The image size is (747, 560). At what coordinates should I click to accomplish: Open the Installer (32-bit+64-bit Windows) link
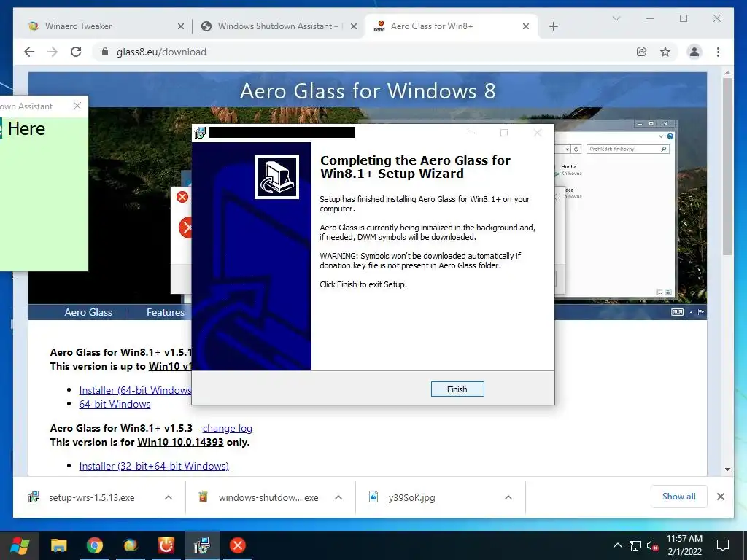tap(154, 466)
